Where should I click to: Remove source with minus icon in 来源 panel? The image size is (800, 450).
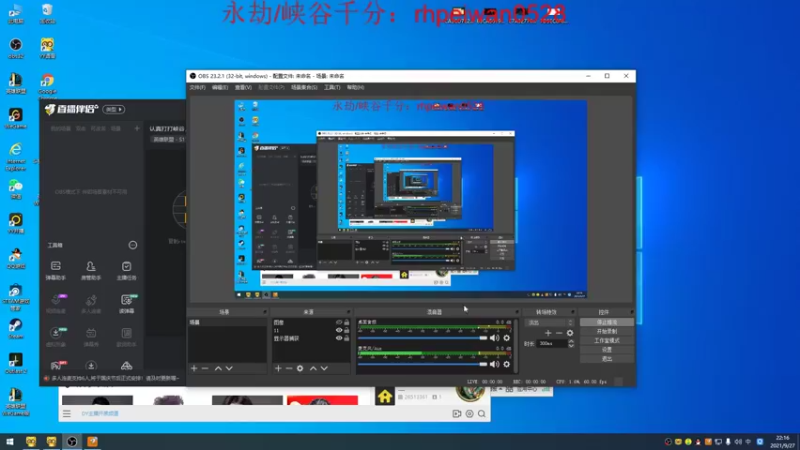click(289, 368)
